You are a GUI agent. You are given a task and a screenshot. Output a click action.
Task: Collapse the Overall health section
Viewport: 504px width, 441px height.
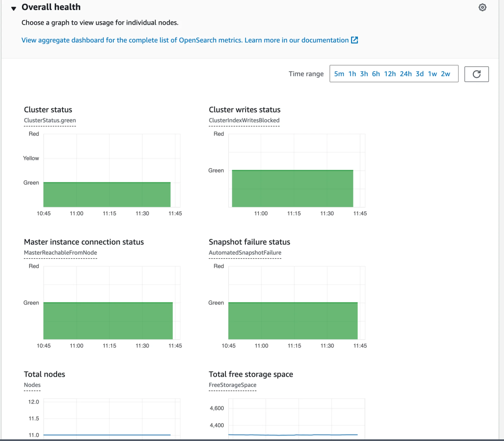(x=14, y=8)
